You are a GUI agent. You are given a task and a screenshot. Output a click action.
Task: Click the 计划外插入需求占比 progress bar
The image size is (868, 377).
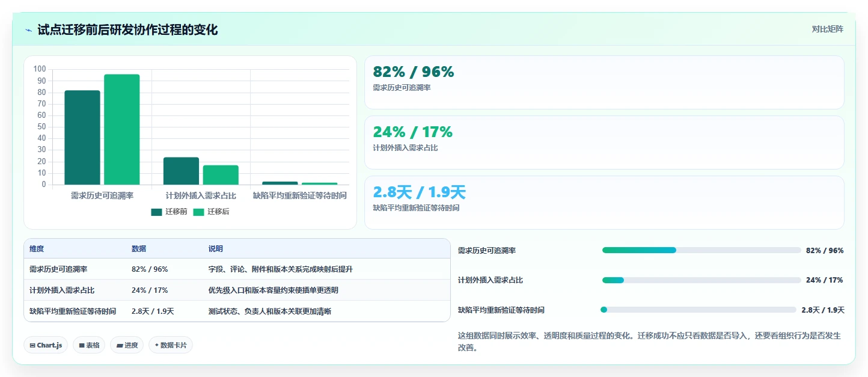(701, 280)
